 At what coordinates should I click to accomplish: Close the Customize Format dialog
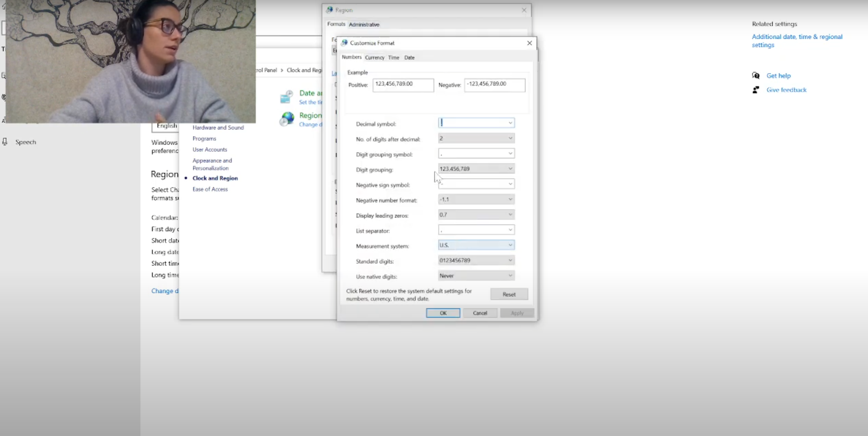pos(530,43)
